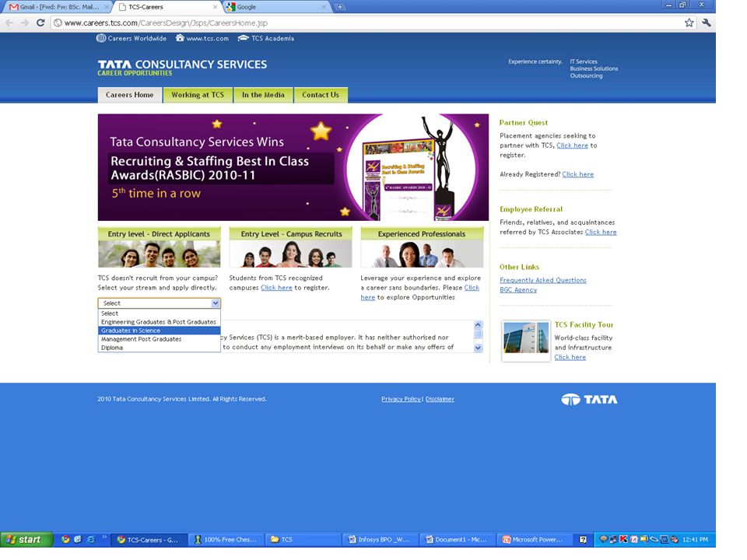Close the TCS-Careers tab
The height and width of the screenshot is (560, 747).
point(215,7)
